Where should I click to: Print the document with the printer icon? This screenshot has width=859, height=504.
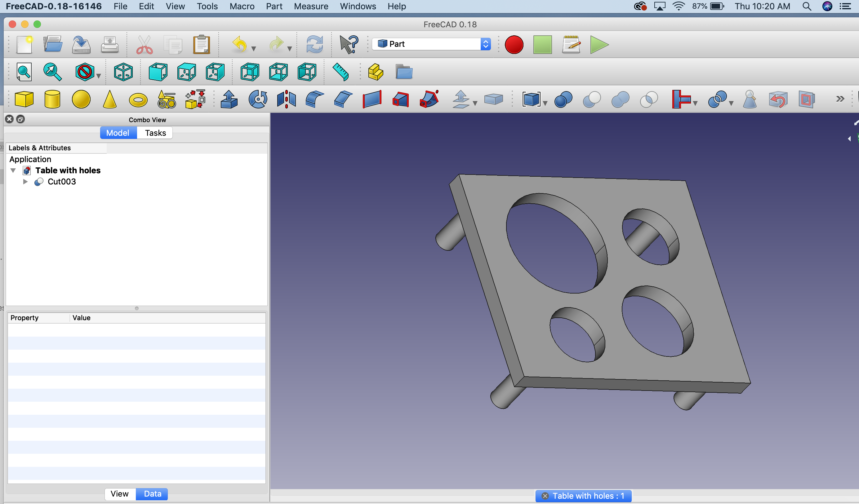click(110, 44)
